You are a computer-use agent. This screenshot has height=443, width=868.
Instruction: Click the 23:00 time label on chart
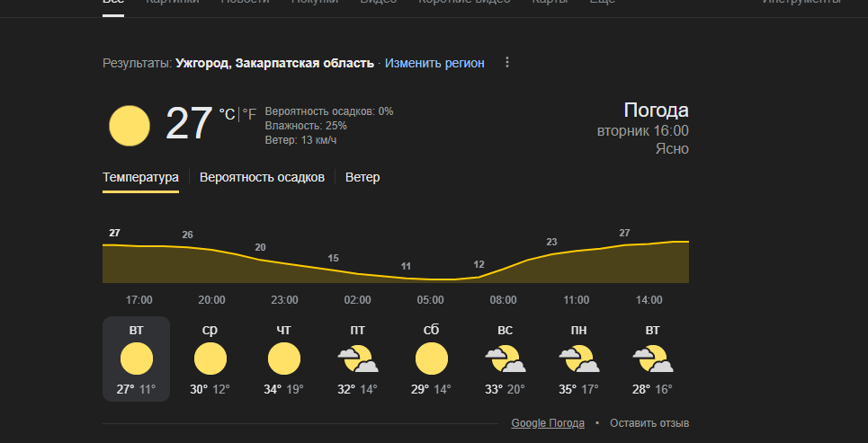pyautogui.click(x=284, y=300)
